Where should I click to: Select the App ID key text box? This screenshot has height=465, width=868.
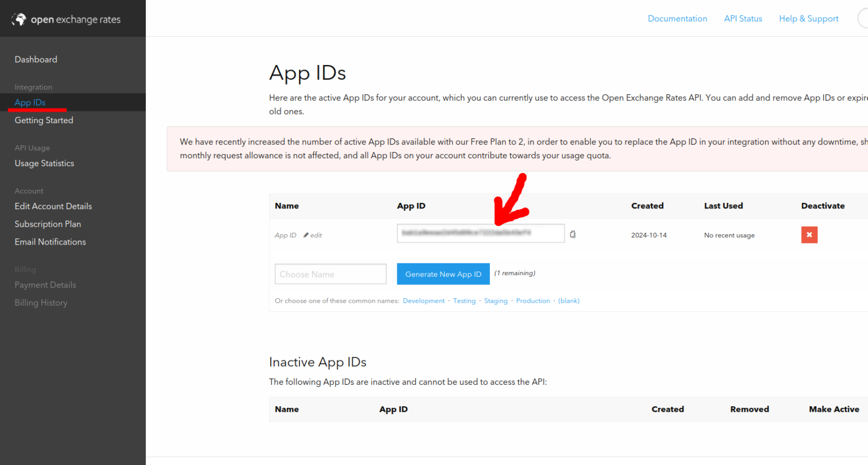coord(480,233)
